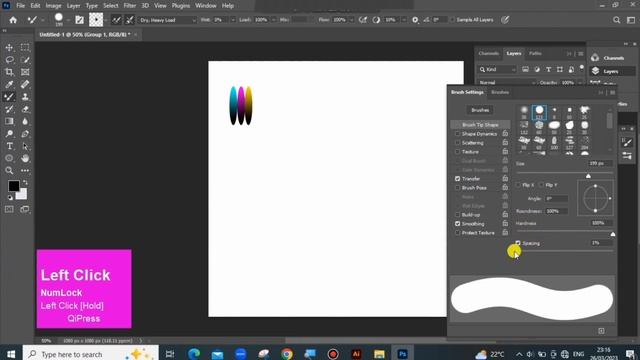
Task: Toggle Quick Mask mode icon
Action: [x=9, y=209]
